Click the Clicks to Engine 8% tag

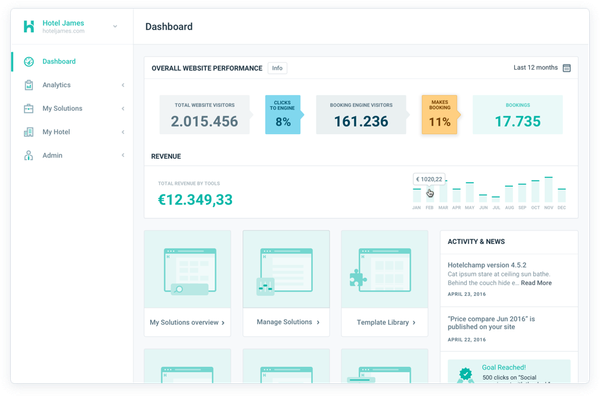[x=283, y=114]
